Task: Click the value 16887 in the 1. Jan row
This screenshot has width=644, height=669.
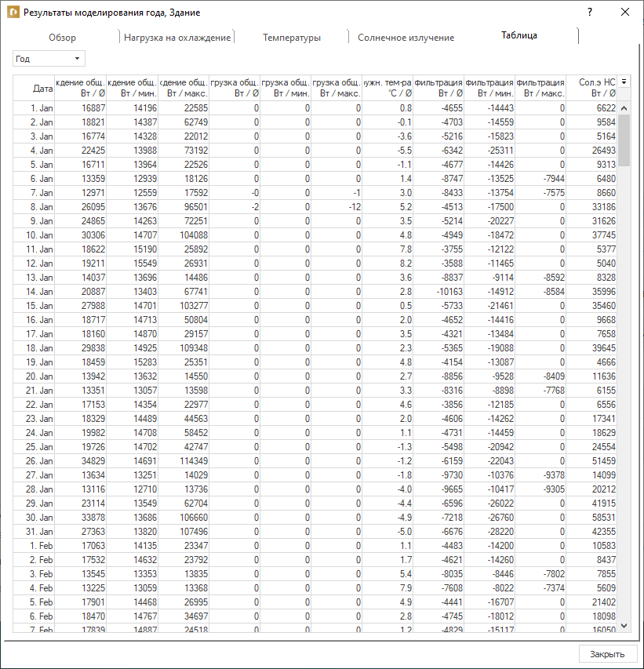Action: point(93,108)
